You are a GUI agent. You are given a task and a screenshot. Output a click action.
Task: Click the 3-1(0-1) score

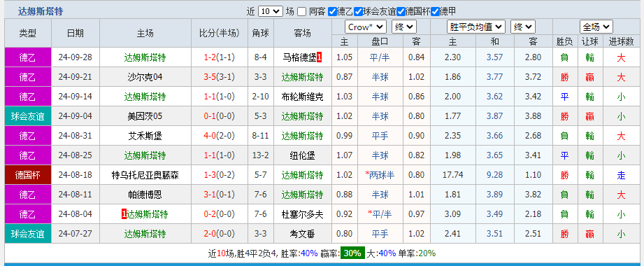[220, 195]
